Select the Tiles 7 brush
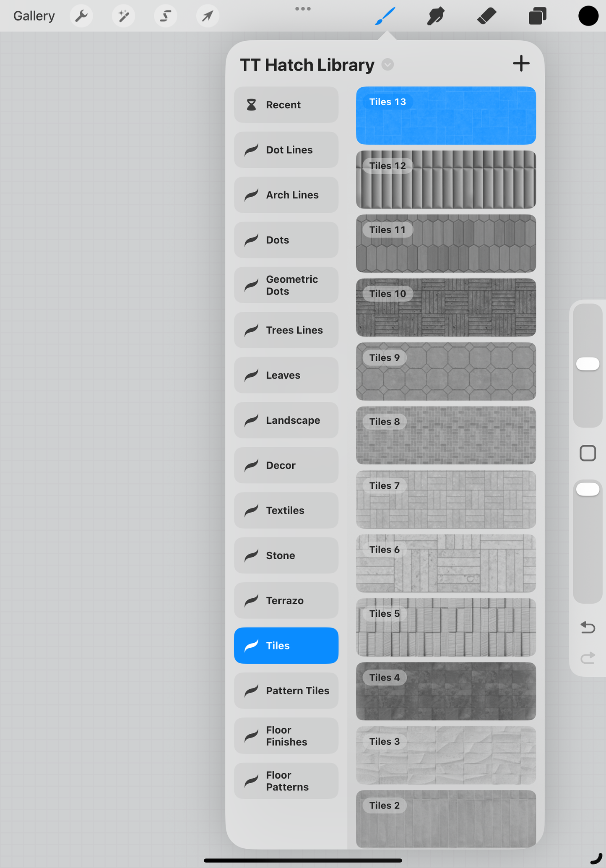 coord(446,500)
